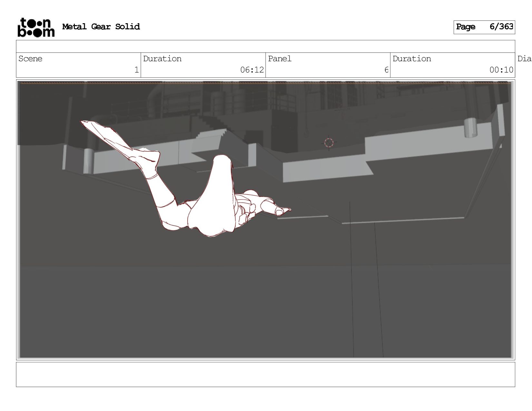Click the red crosshair target marker

coord(329,142)
